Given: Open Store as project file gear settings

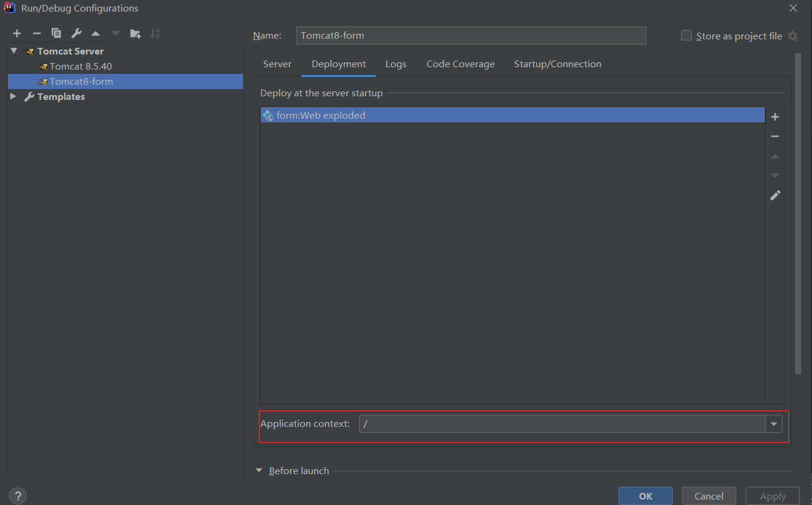Looking at the screenshot, I should 793,36.
